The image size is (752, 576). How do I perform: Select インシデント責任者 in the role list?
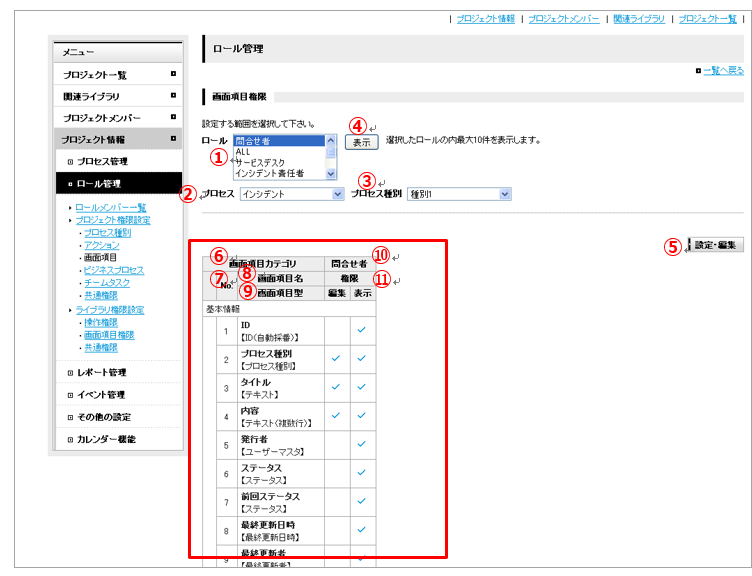tap(280, 173)
